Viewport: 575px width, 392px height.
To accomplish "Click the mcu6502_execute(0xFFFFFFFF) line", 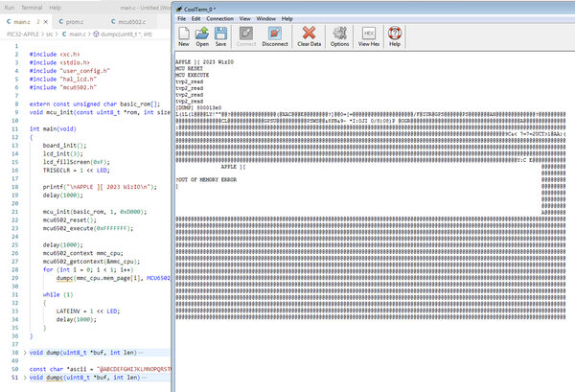I will pos(88,228).
